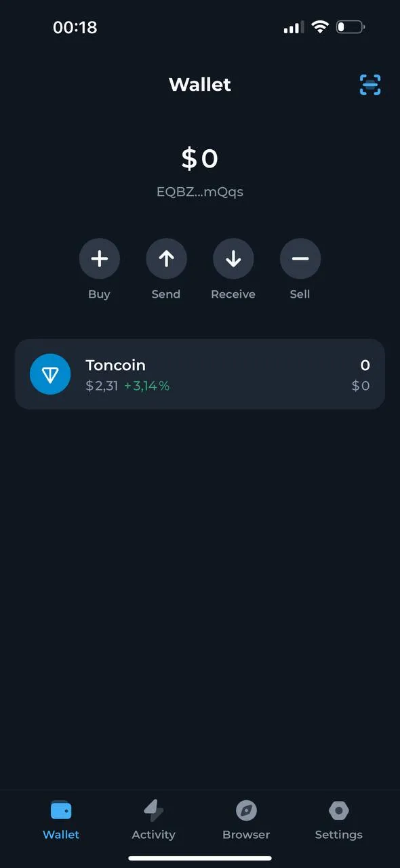
Task: Tap the Sell minus icon
Action: coord(300,258)
